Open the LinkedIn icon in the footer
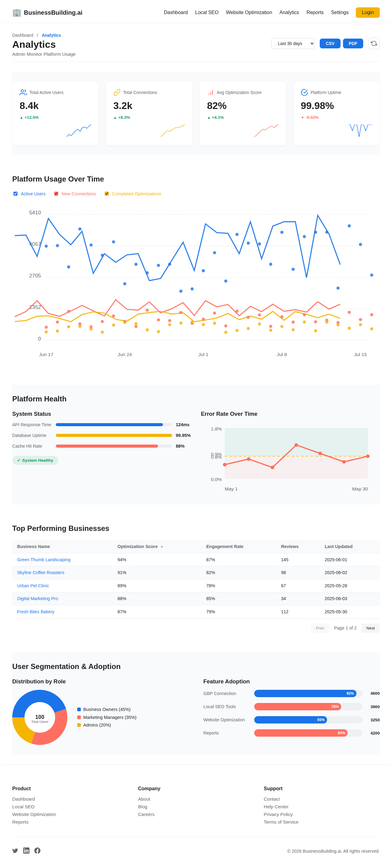The image size is (392, 868). [x=26, y=851]
